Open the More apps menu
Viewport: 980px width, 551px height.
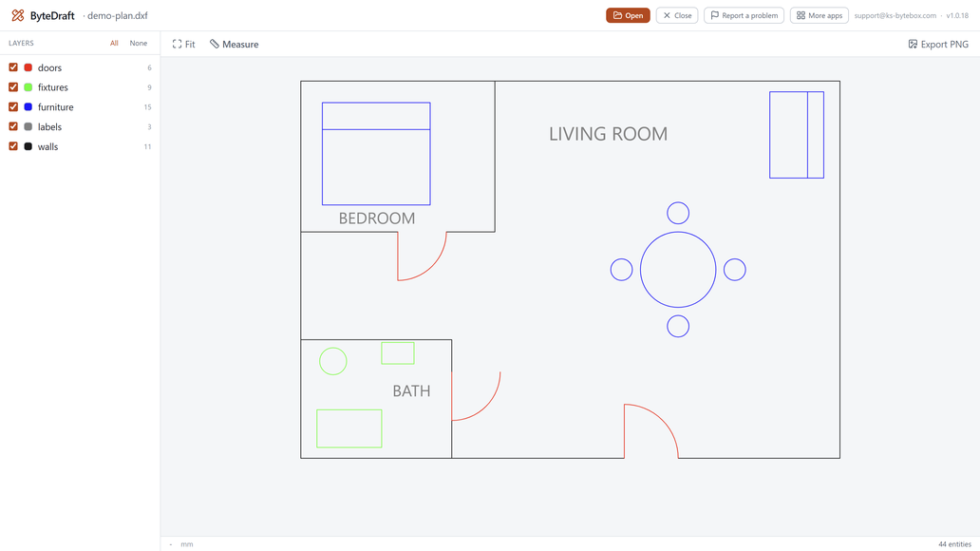click(819, 15)
